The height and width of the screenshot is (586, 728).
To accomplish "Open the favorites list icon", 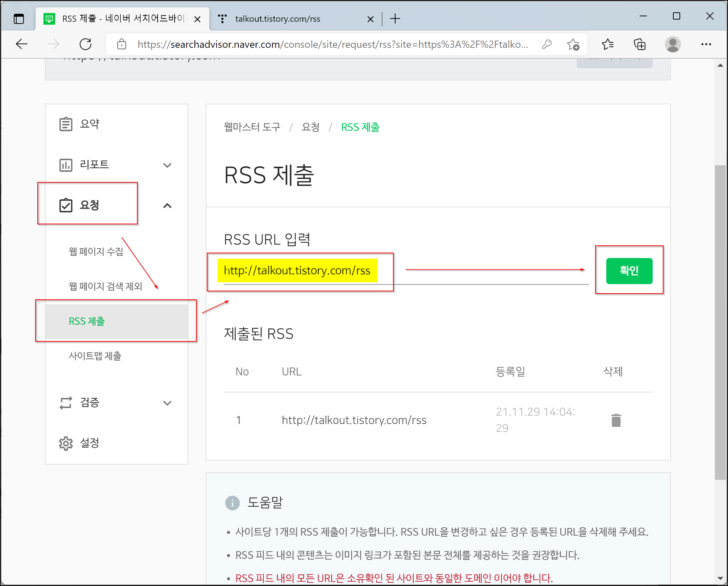I will pyautogui.click(x=607, y=44).
